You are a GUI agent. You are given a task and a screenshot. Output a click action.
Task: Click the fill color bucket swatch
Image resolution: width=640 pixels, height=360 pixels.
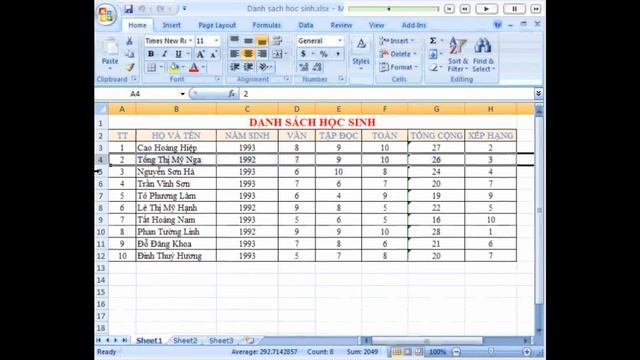[174, 67]
